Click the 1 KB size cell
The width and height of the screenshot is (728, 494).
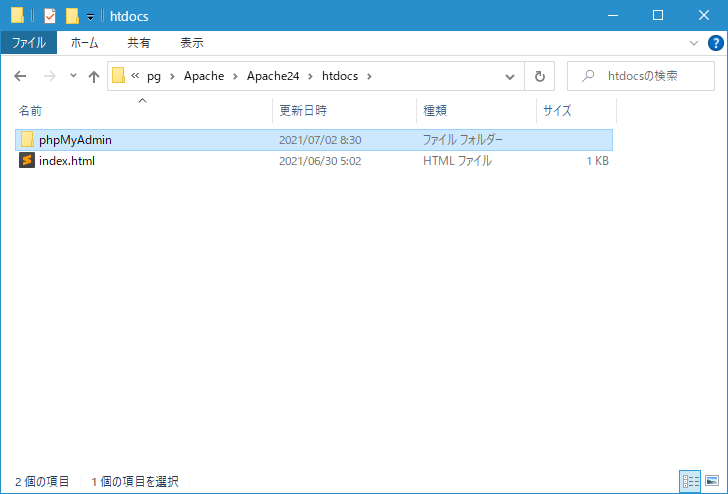597,161
